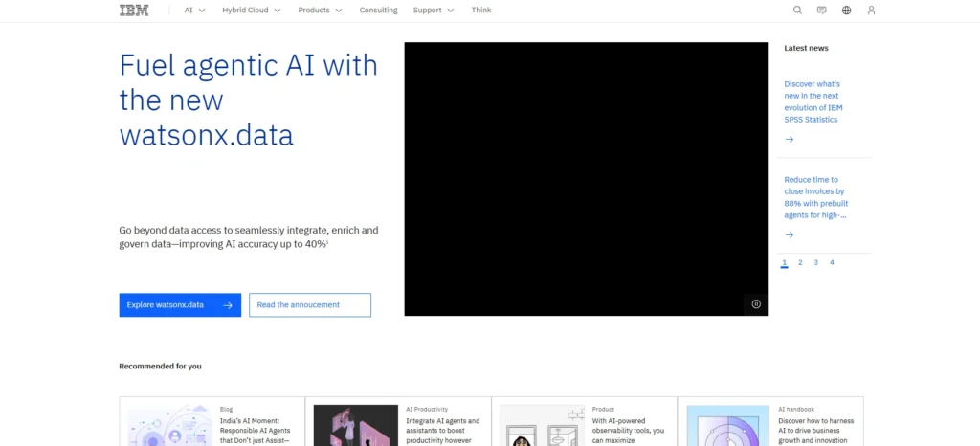
Task: Open news about closing invoices 88%
Action: tap(815, 197)
